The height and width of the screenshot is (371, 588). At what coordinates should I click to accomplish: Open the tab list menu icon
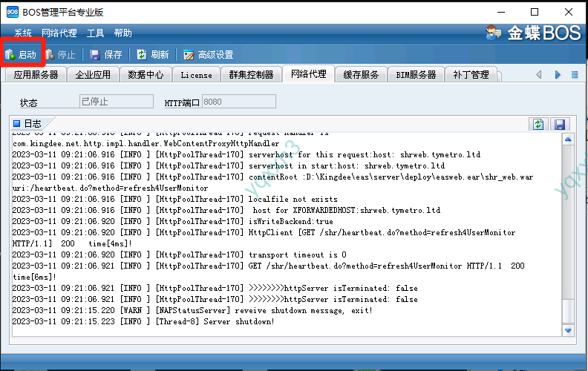[x=575, y=75]
